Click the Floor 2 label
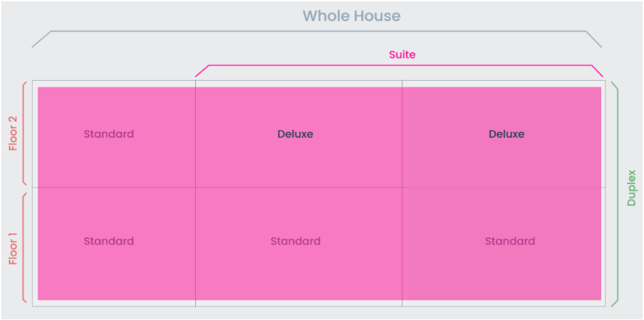644x320 pixels. click(13, 133)
